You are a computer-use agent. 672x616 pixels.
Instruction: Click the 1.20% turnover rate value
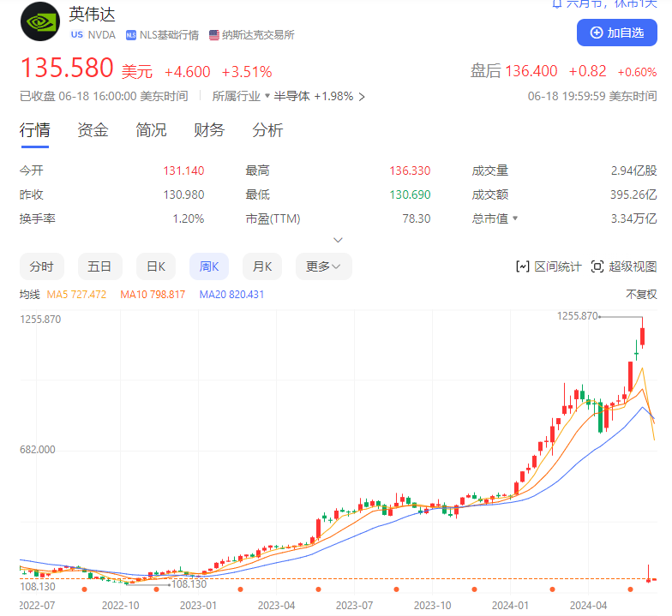click(x=189, y=218)
